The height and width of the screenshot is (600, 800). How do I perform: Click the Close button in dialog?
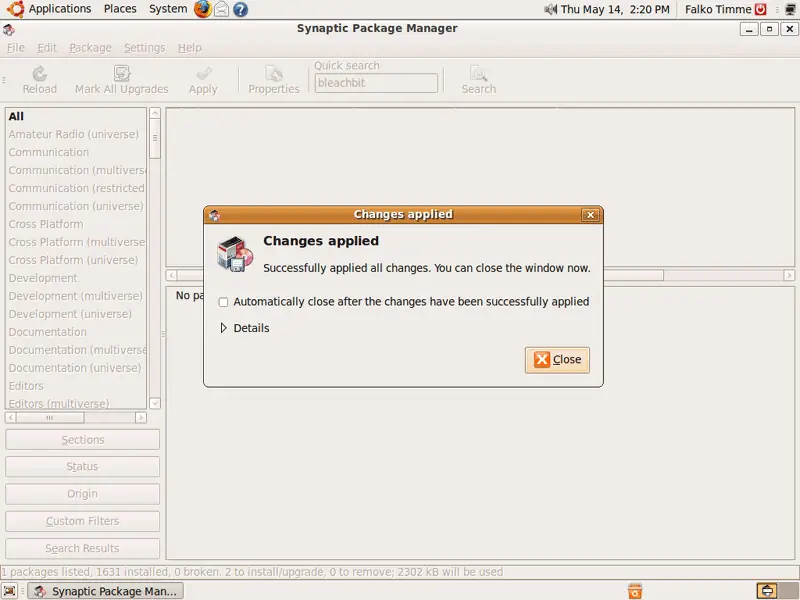(557, 360)
